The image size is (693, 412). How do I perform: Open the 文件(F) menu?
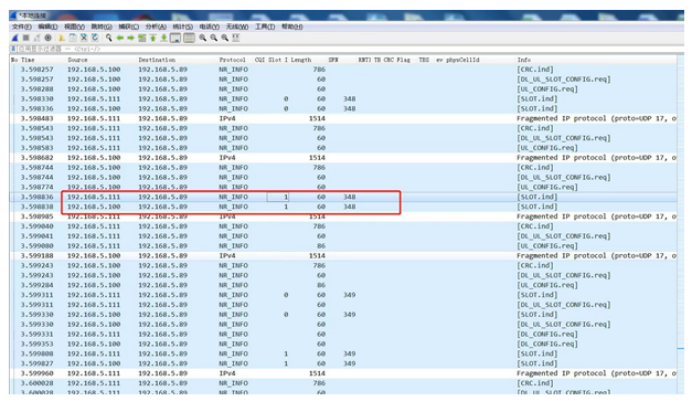click(22, 27)
